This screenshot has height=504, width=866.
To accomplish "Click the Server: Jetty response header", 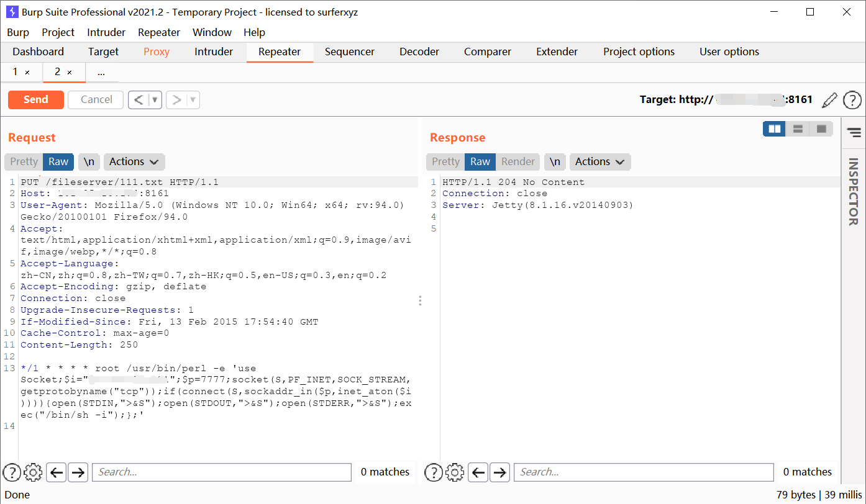I will (x=537, y=205).
